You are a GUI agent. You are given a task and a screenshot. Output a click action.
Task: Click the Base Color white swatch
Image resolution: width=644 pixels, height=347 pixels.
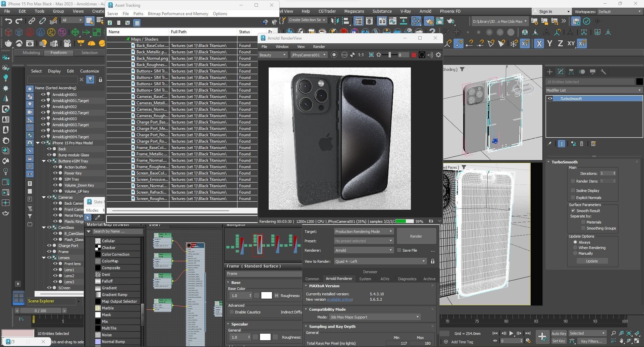click(266, 296)
